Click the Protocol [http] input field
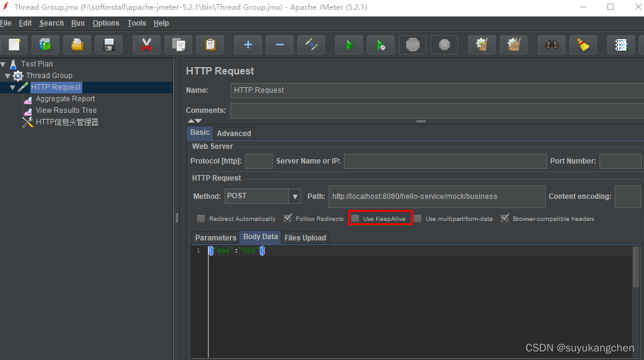 click(259, 161)
